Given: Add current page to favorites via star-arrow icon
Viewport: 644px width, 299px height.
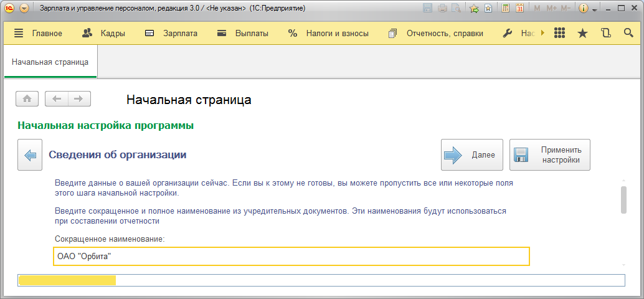Looking at the screenshot, I should coord(474,9).
